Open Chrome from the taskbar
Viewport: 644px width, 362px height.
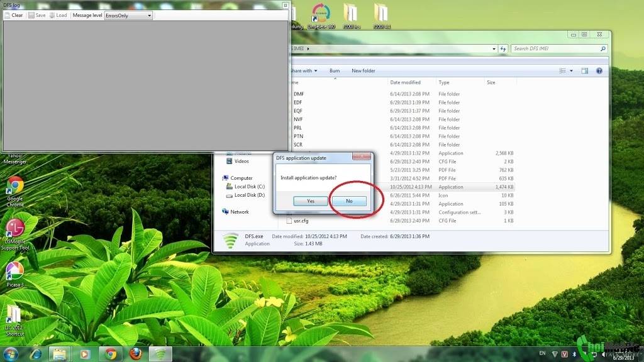pyautogui.click(x=110, y=354)
